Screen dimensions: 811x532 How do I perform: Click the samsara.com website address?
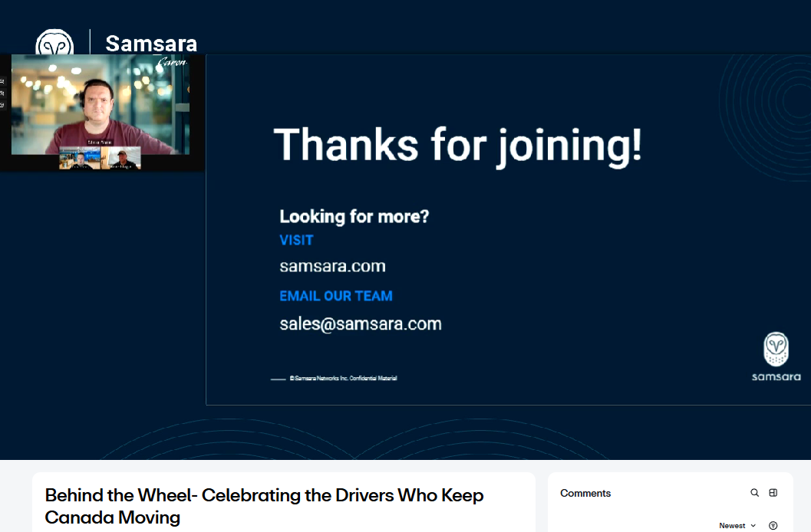(x=332, y=266)
